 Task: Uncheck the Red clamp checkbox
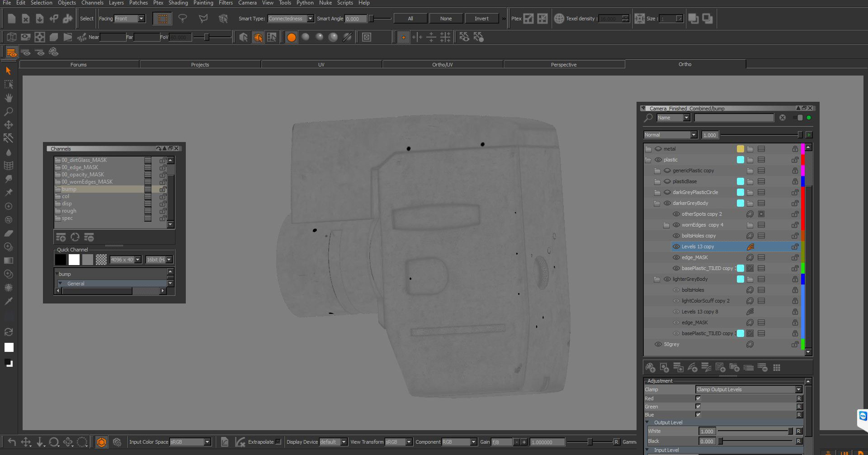(698, 398)
